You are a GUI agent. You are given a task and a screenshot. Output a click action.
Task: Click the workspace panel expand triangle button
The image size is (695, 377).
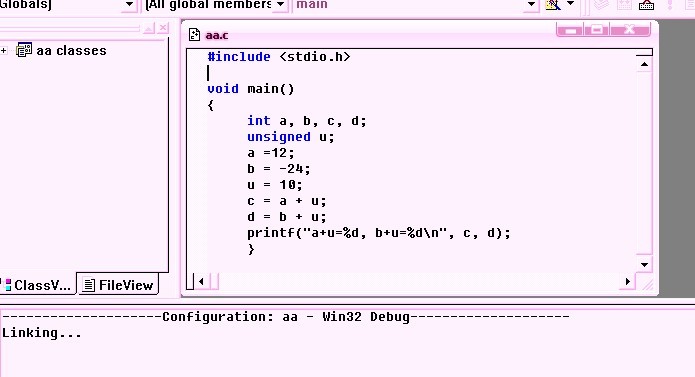pos(149,28)
